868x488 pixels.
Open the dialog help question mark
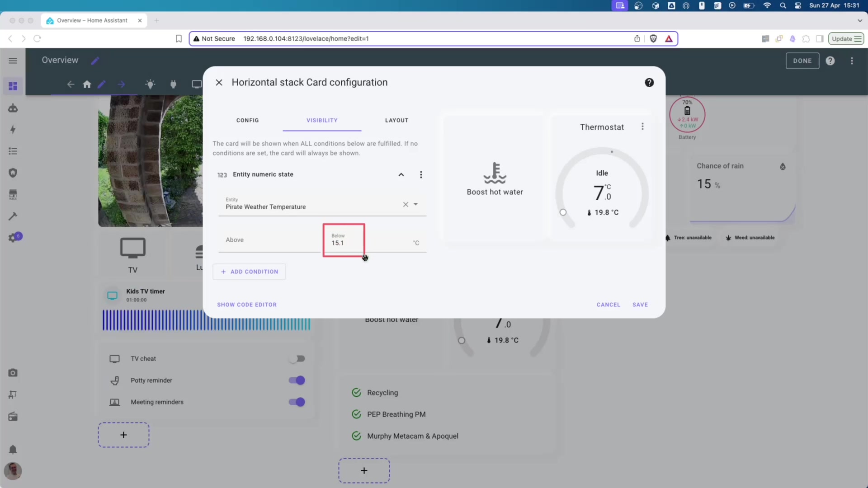pos(649,83)
